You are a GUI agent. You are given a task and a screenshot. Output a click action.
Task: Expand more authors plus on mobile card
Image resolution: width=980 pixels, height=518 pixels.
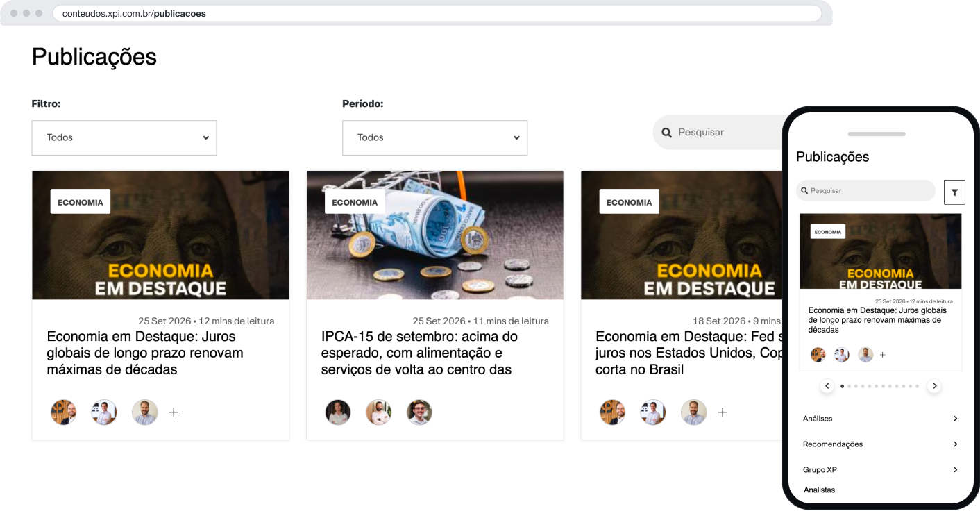(883, 355)
